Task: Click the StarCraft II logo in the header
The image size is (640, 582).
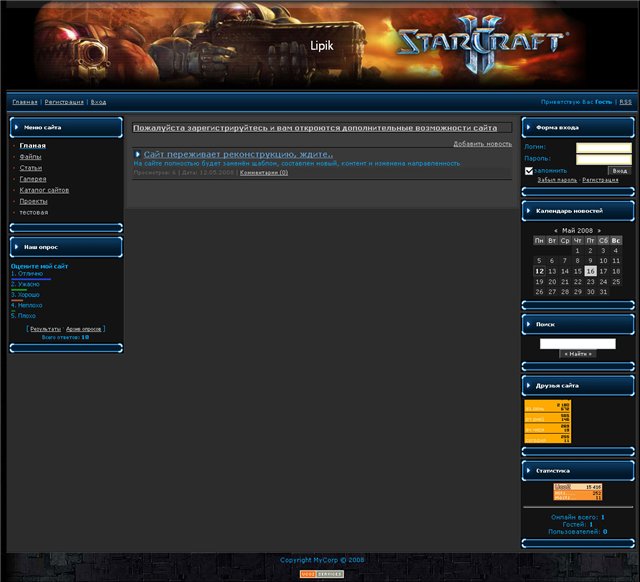Action: click(483, 44)
